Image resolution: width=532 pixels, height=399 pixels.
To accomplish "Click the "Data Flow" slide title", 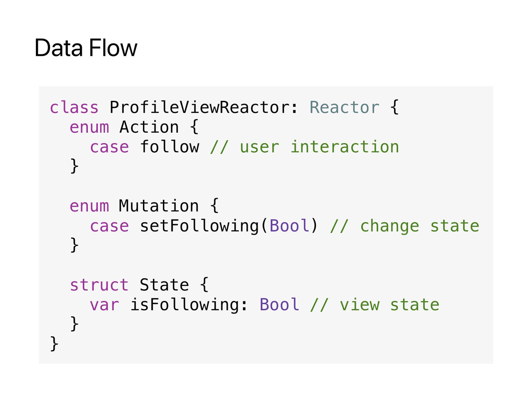I will pyautogui.click(x=86, y=48).
